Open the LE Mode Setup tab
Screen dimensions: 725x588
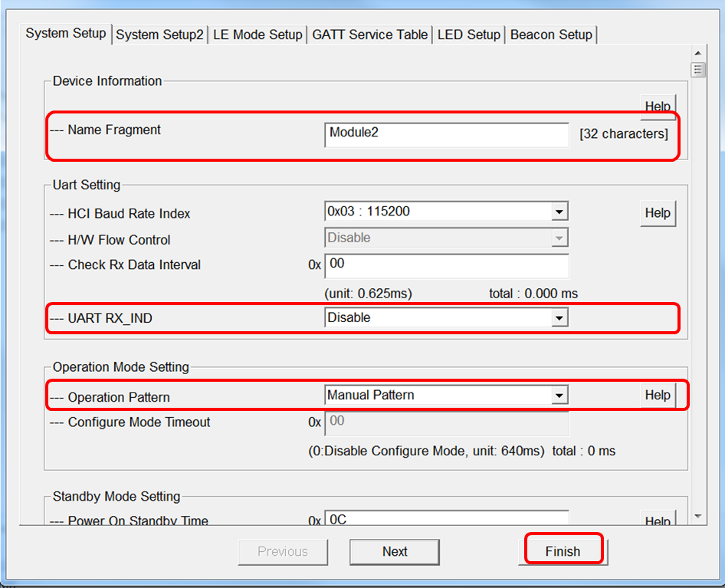pos(258,34)
